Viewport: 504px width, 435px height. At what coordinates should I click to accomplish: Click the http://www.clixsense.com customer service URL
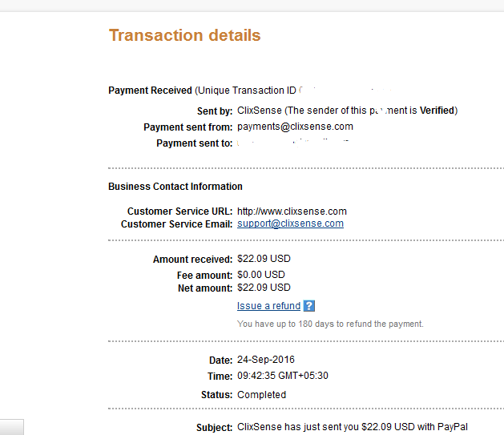pos(292,211)
